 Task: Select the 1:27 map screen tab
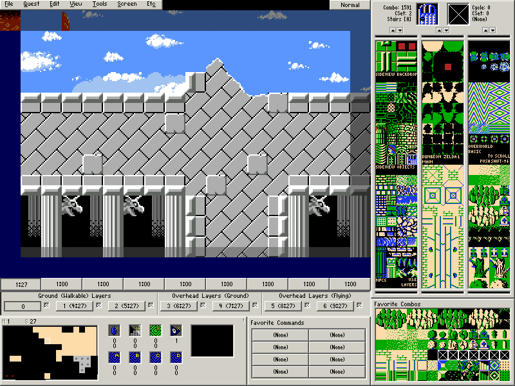(21, 284)
